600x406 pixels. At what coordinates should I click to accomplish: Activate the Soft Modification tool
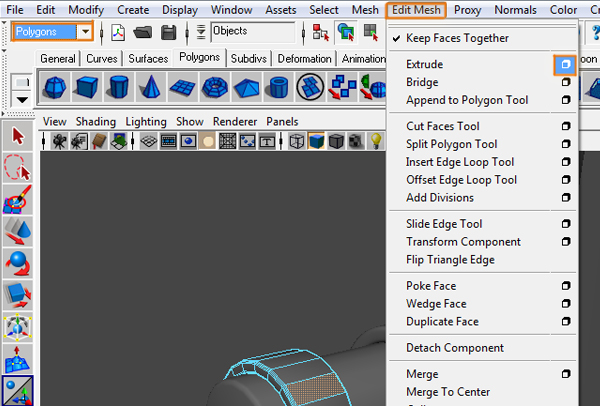coord(18,359)
